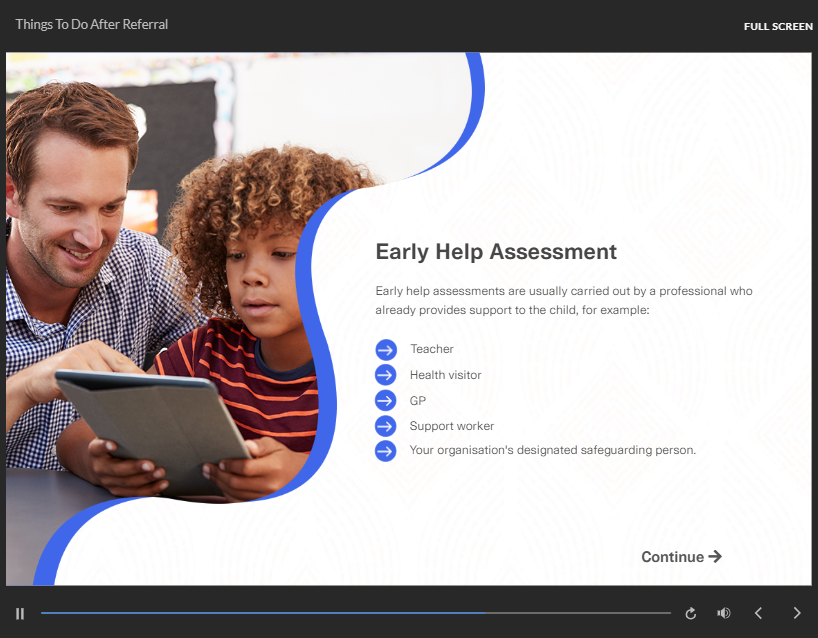Click the 'Teacher' list item text
This screenshot has height=638, width=818.
[431, 349]
